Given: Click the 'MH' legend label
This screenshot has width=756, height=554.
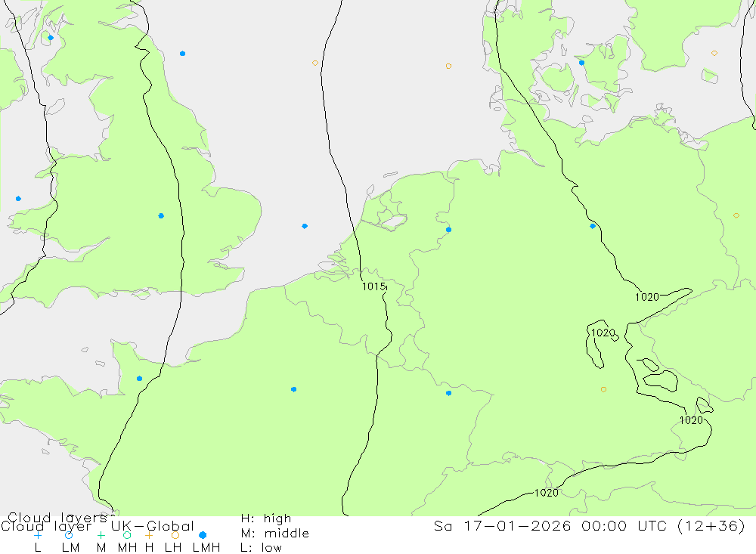Looking at the screenshot, I should (127, 548).
